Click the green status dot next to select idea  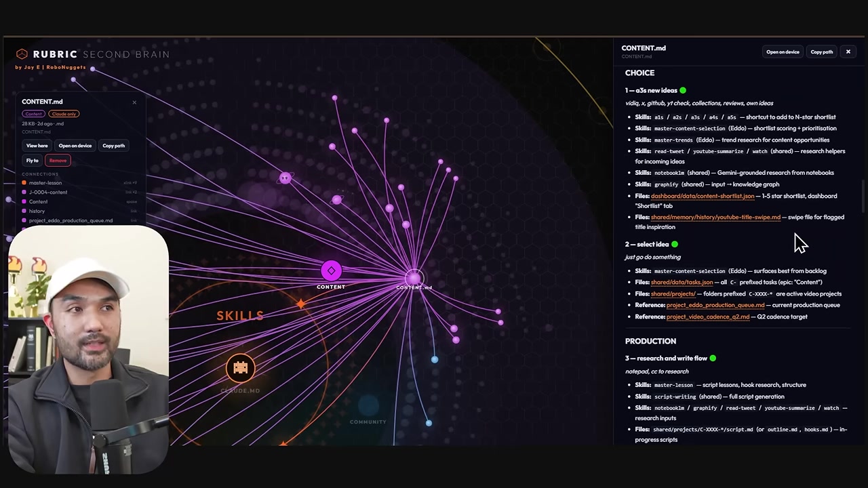click(675, 244)
